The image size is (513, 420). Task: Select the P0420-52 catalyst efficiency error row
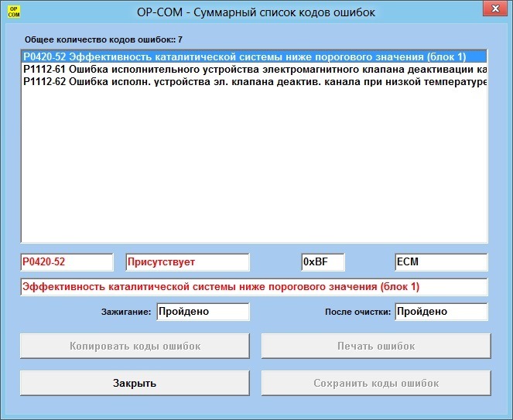coord(255,57)
